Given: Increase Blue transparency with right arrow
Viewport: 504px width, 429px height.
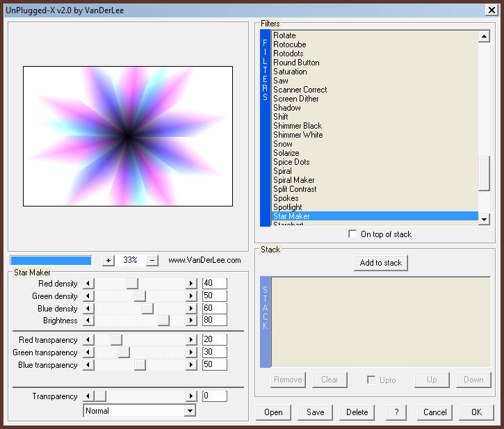Looking at the screenshot, I should tap(191, 364).
